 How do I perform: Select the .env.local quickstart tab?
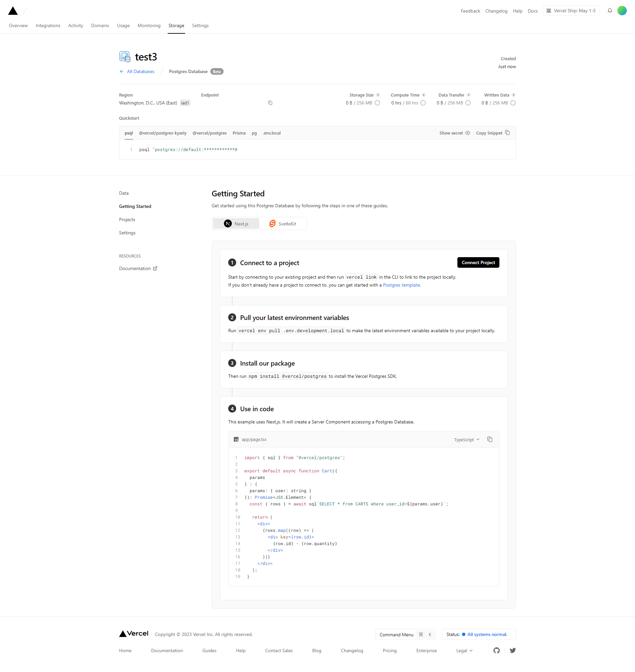click(272, 133)
